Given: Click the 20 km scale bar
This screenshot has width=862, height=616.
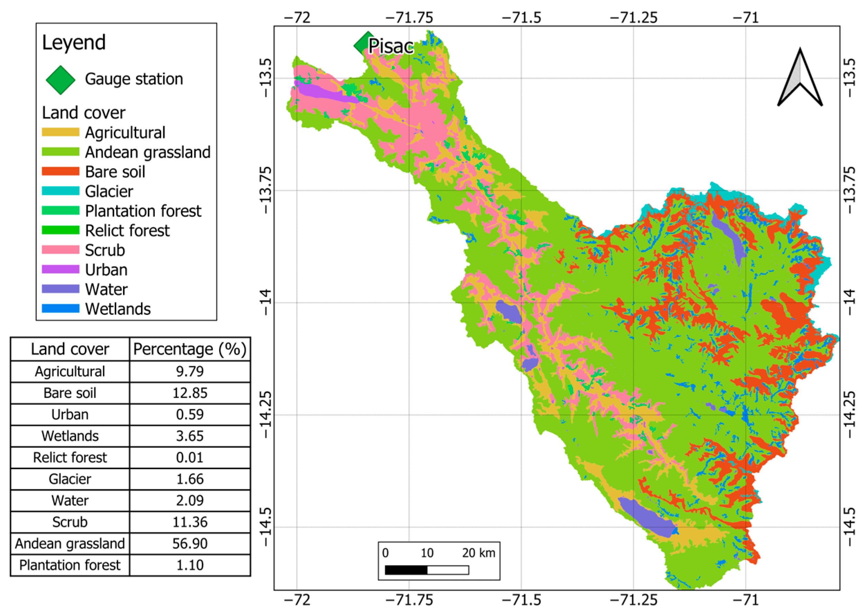Looking at the screenshot, I should 426,570.
